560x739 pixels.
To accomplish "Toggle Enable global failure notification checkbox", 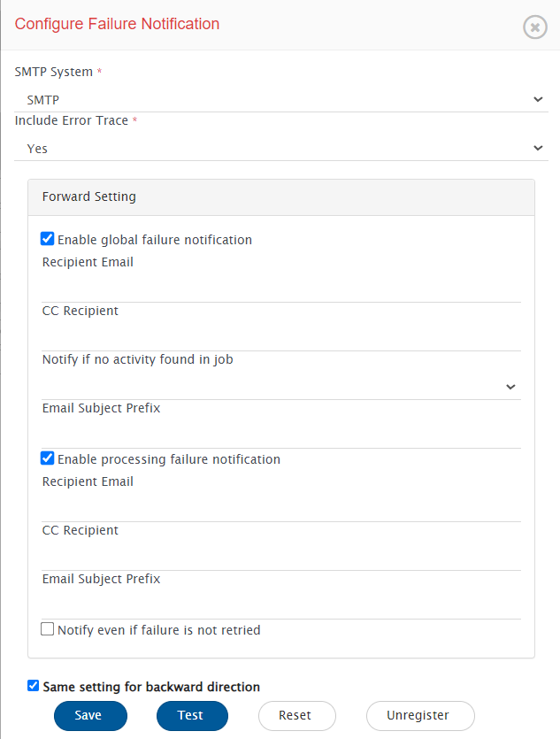I will click(x=48, y=239).
